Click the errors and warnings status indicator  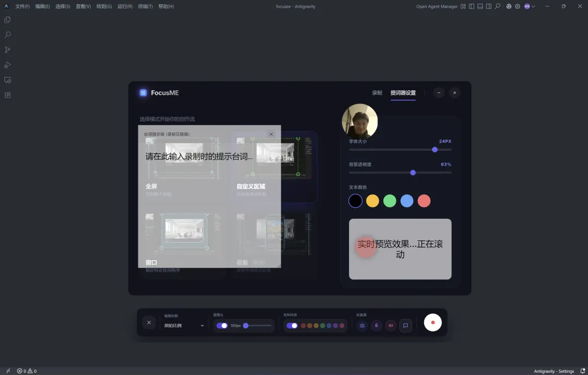click(x=27, y=371)
